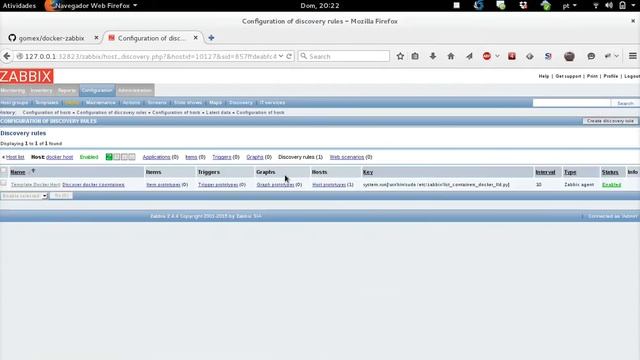Open the Web scenarios (0) link
The height and width of the screenshot is (360, 640).
[x=347, y=157]
